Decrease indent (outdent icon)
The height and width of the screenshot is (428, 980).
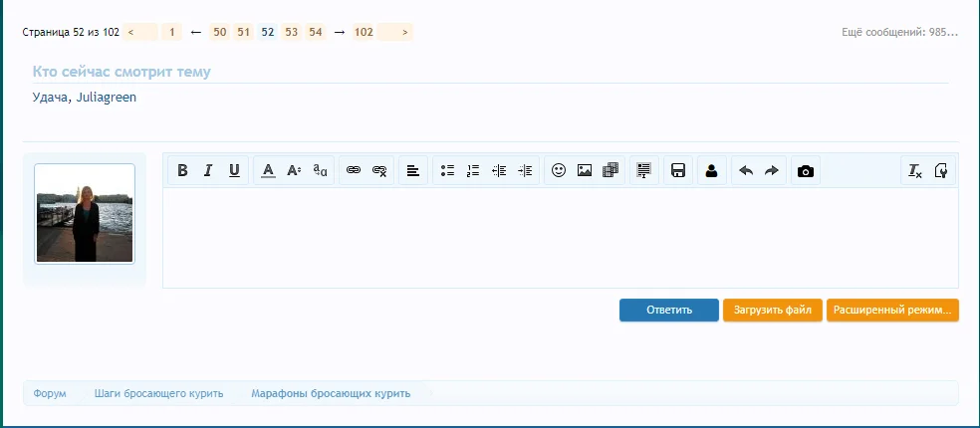click(499, 170)
